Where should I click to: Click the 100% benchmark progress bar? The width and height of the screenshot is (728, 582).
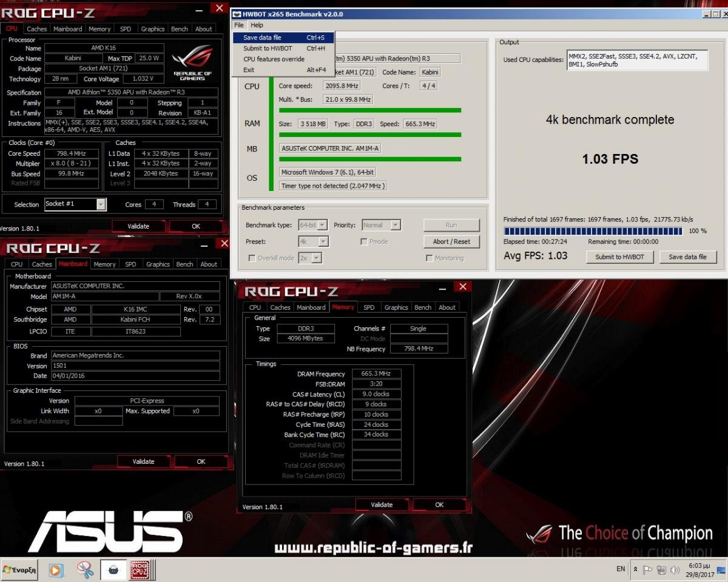pos(593,231)
